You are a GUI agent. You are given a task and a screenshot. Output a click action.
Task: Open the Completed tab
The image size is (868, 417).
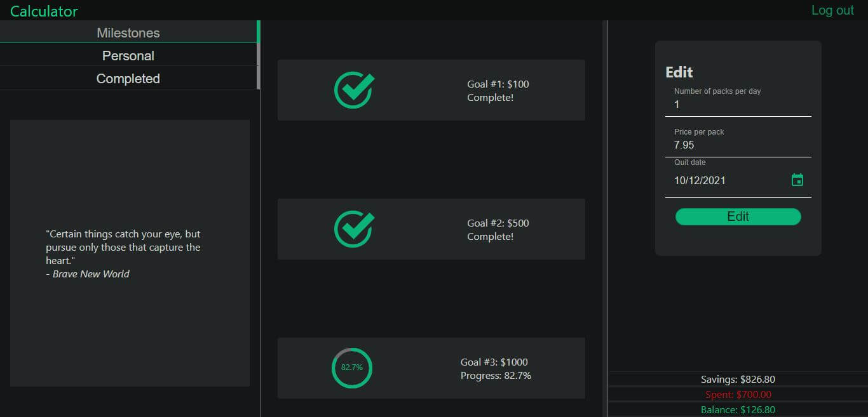128,78
